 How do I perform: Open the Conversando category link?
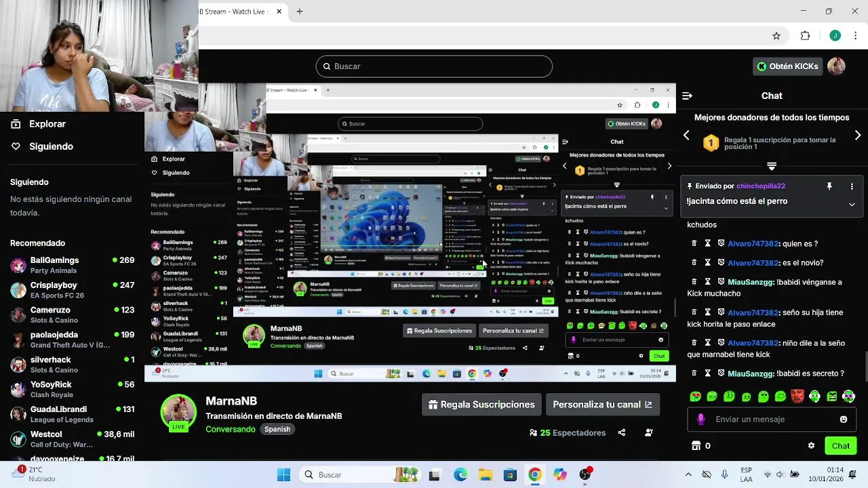coord(231,429)
